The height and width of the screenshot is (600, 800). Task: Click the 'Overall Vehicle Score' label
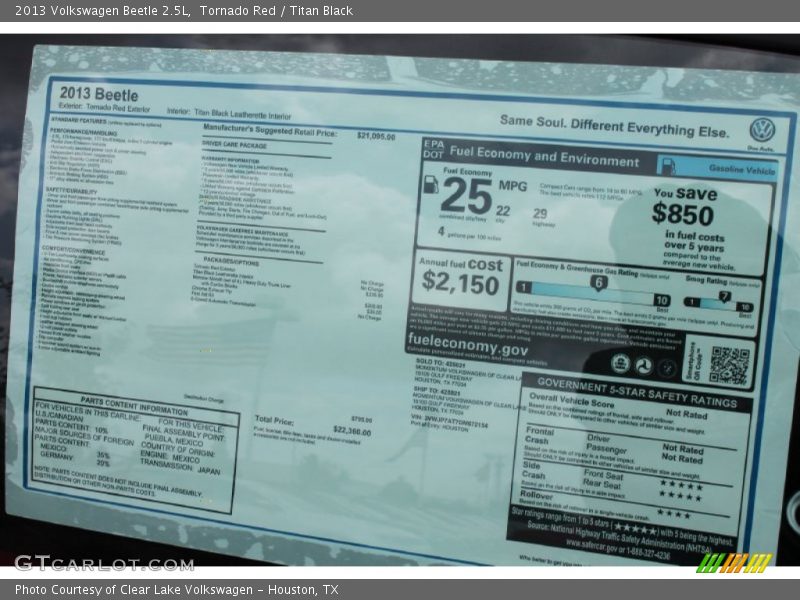coord(571,400)
